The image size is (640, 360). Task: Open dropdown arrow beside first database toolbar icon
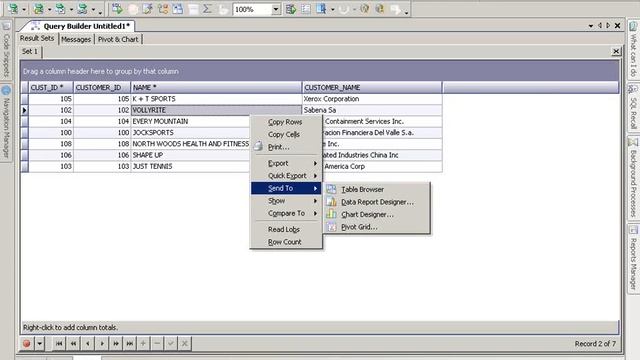click(x=24, y=9)
